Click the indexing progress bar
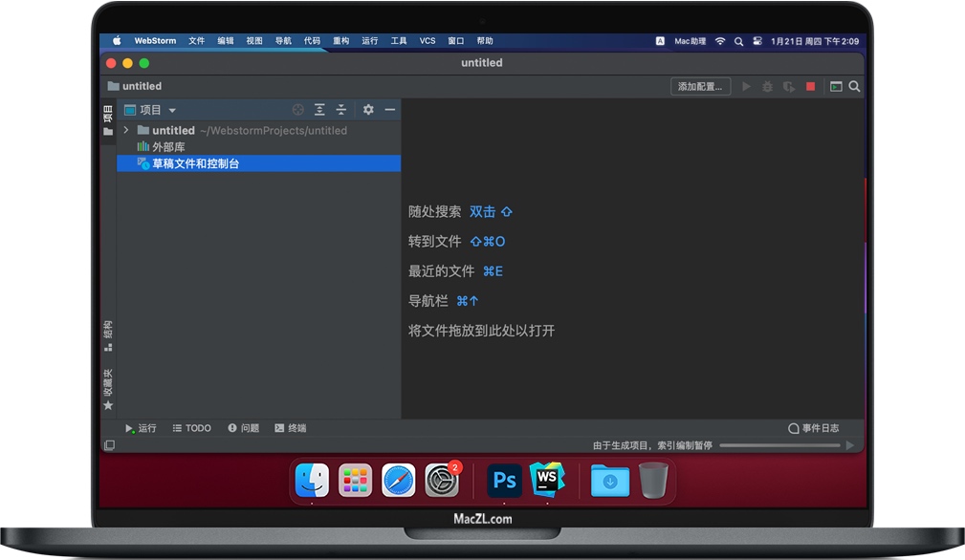This screenshot has height=560, width=965. click(780, 444)
